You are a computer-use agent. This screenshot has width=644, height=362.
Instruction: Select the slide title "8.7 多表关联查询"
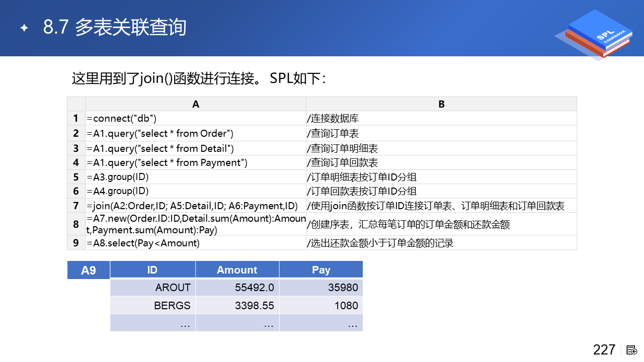[x=115, y=28]
